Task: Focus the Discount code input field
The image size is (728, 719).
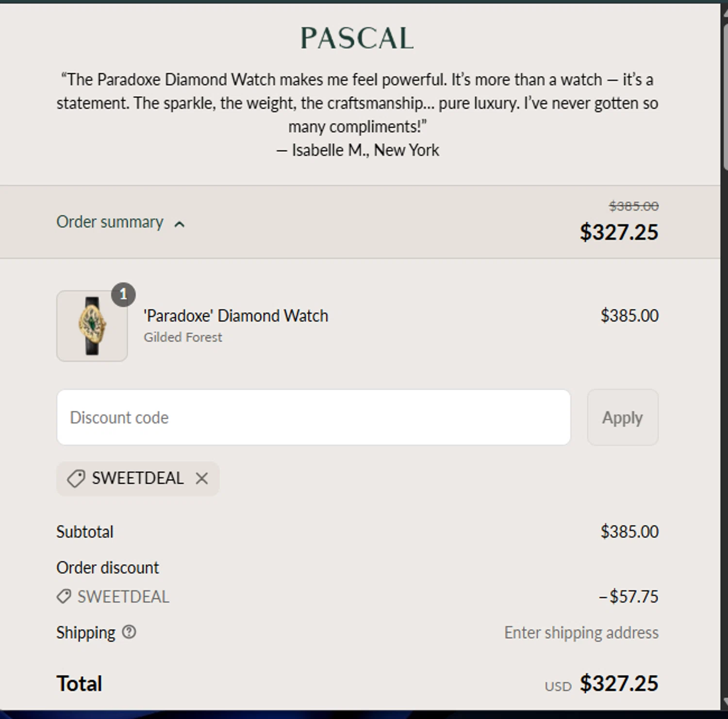Action: 314,417
